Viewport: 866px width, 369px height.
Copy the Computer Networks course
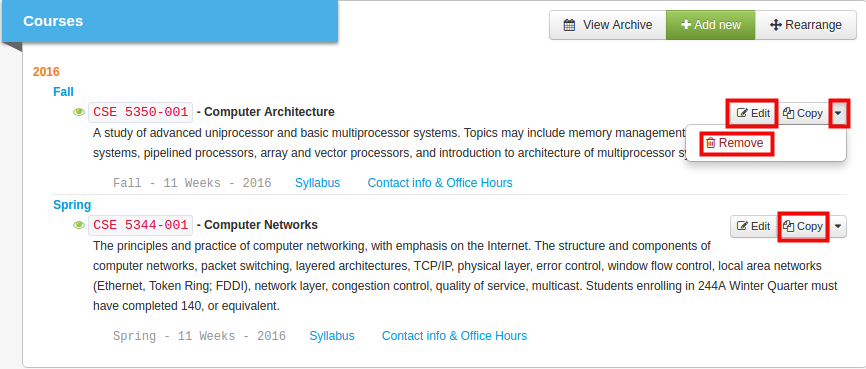coord(803,226)
